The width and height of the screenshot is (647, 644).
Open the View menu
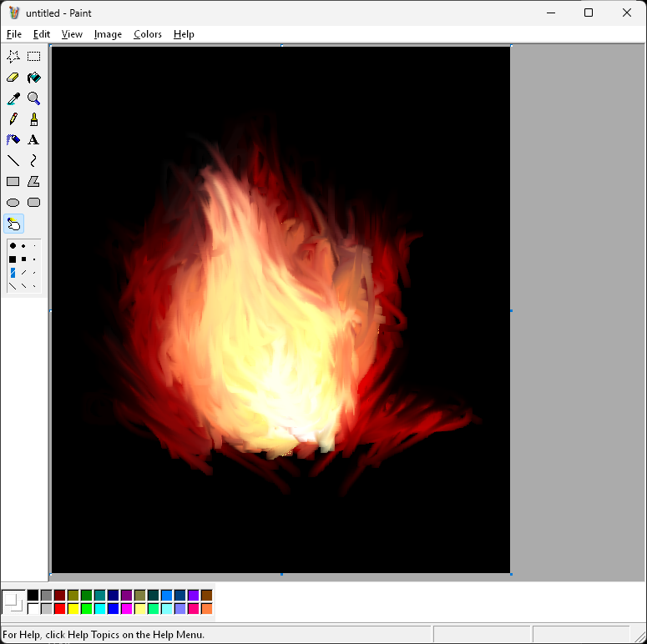click(x=72, y=34)
